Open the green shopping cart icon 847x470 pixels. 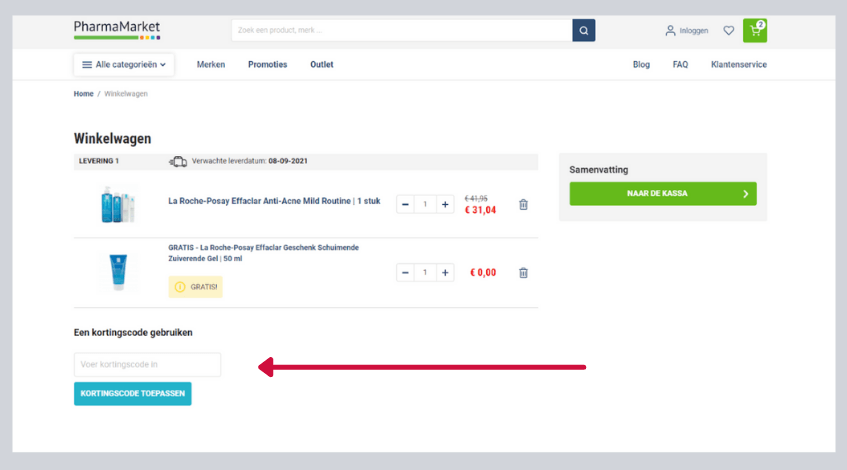[x=755, y=30]
